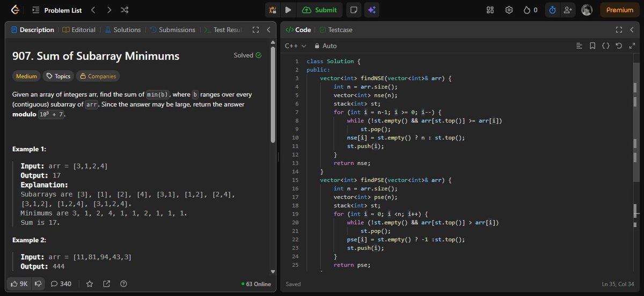Toggle the stopwatch timer icon
The width and height of the screenshot is (644, 296).
(x=553, y=10)
